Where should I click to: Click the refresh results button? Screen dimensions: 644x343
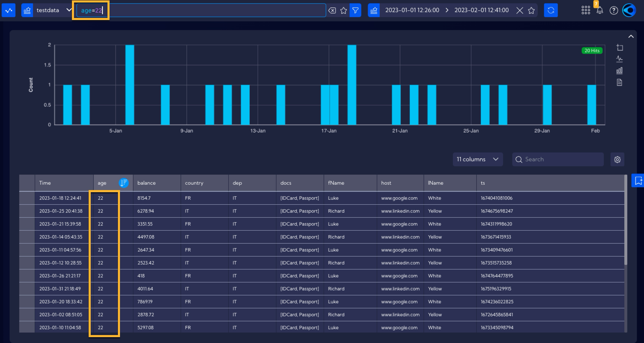pos(551,10)
